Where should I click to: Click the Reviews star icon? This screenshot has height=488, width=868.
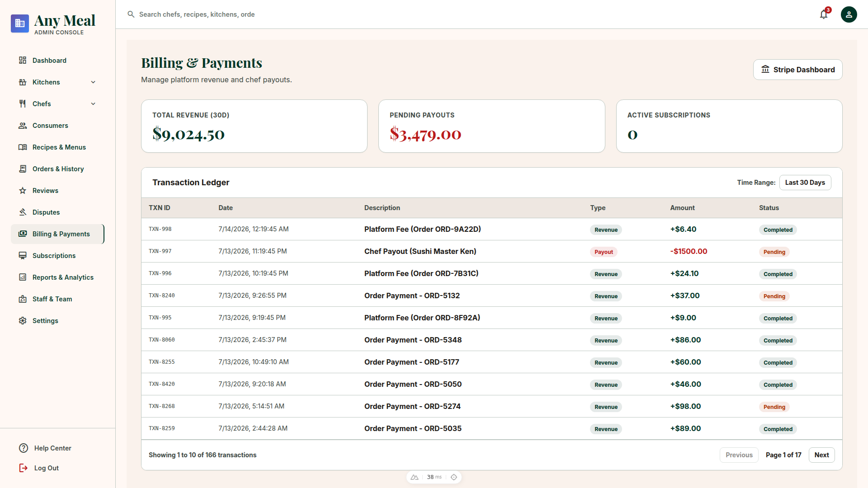(x=23, y=191)
